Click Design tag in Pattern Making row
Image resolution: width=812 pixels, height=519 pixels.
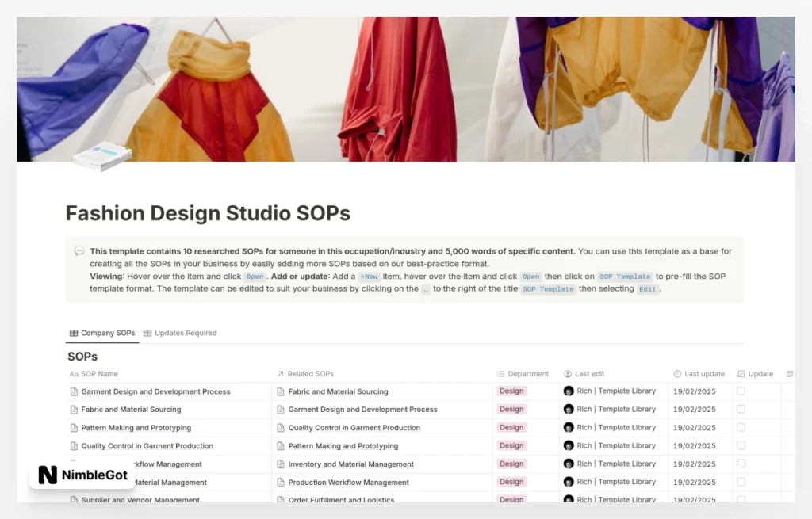pos(511,427)
